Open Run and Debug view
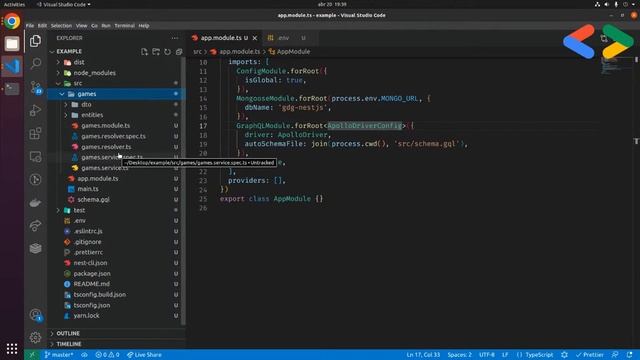This screenshot has width=640, height=360. (36, 110)
